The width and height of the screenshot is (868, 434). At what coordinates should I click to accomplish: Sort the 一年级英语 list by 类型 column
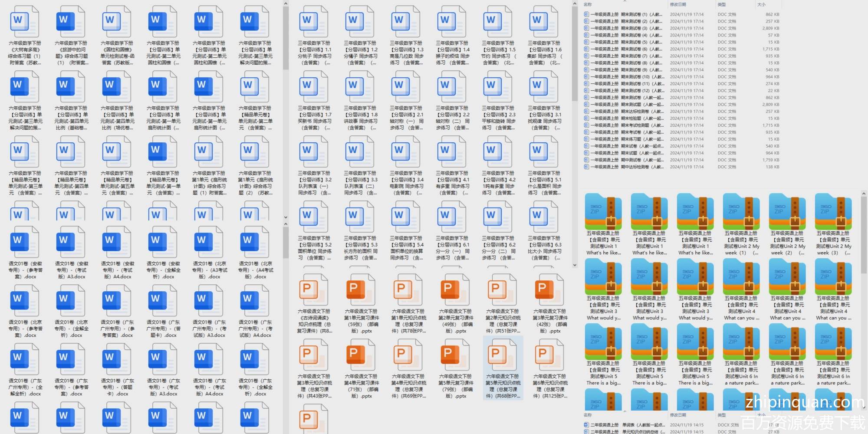721,4
